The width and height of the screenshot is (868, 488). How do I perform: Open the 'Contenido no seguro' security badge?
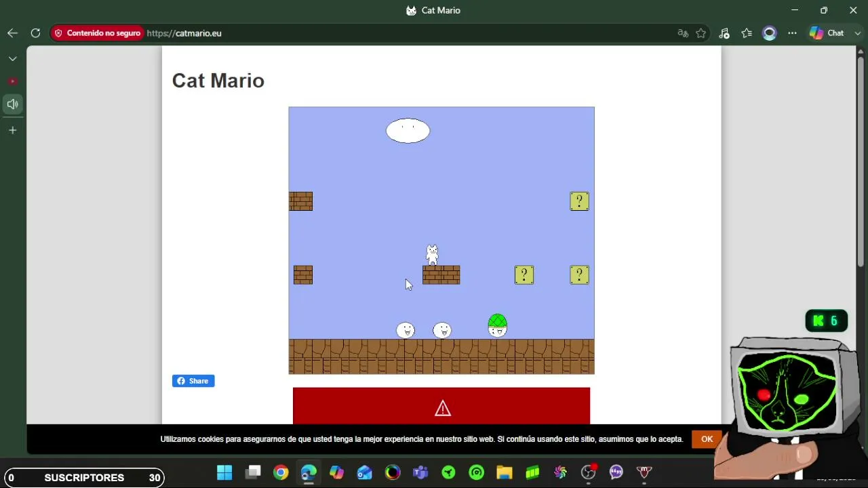click(x=97, y=33)
